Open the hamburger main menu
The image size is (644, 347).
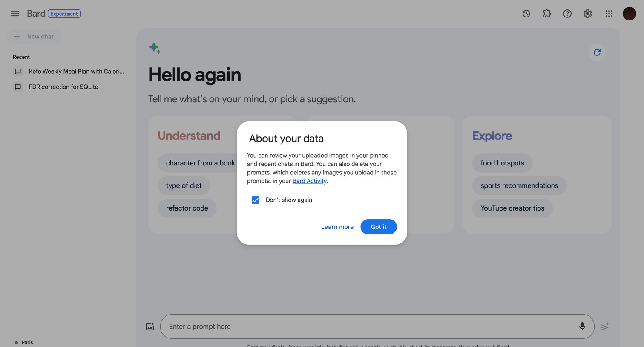coord(15,14)
